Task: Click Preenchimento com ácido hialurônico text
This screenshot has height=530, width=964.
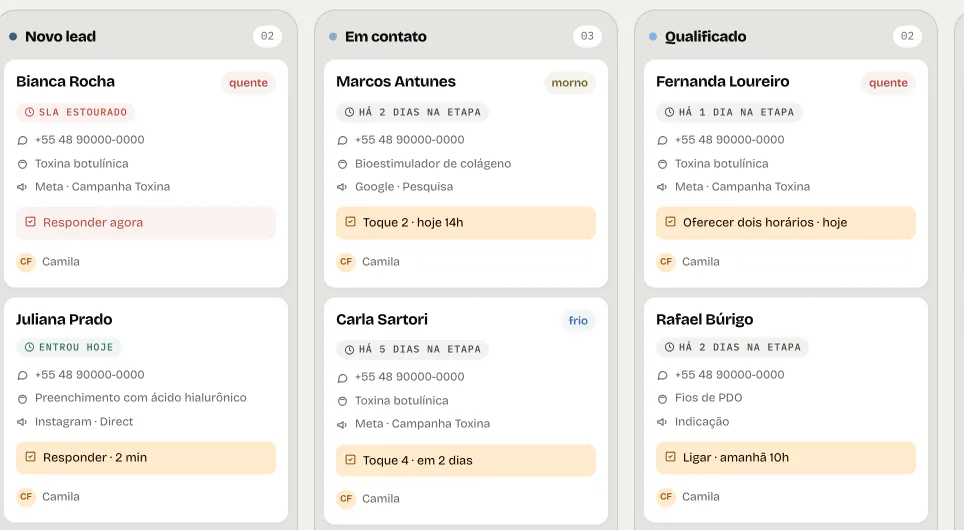Action: [141, 398]
